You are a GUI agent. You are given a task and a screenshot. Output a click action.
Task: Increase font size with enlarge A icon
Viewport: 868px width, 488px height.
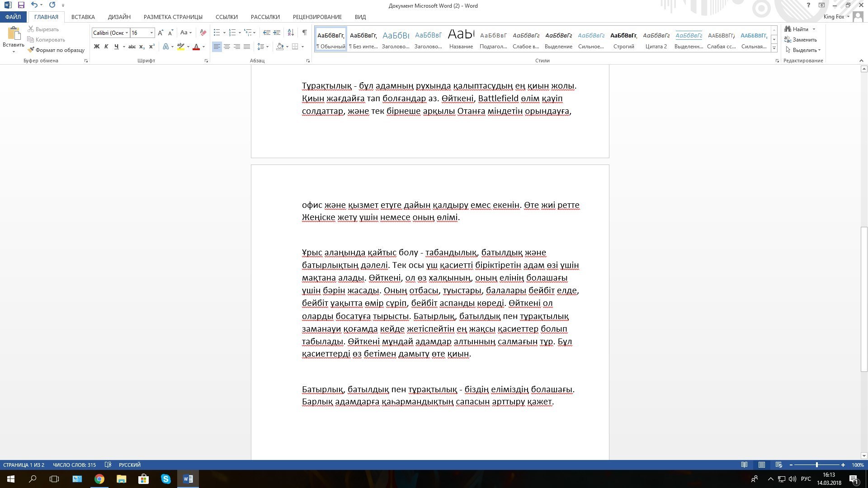click(x=160, y=33)
